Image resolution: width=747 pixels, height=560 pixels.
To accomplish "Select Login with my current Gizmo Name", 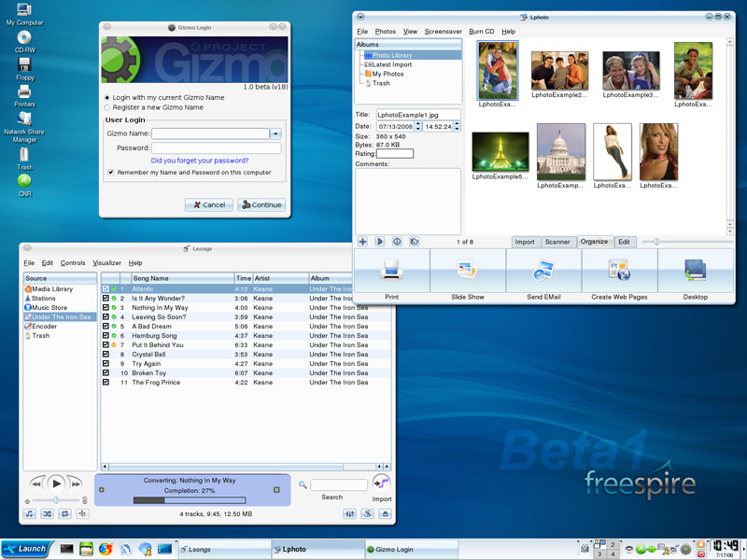I will (106, 98).
